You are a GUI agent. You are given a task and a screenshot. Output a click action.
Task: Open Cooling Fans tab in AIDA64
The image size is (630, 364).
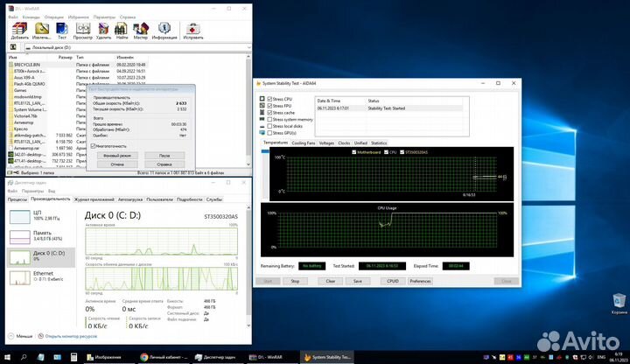pyautogui.click(x=304, y=143)
